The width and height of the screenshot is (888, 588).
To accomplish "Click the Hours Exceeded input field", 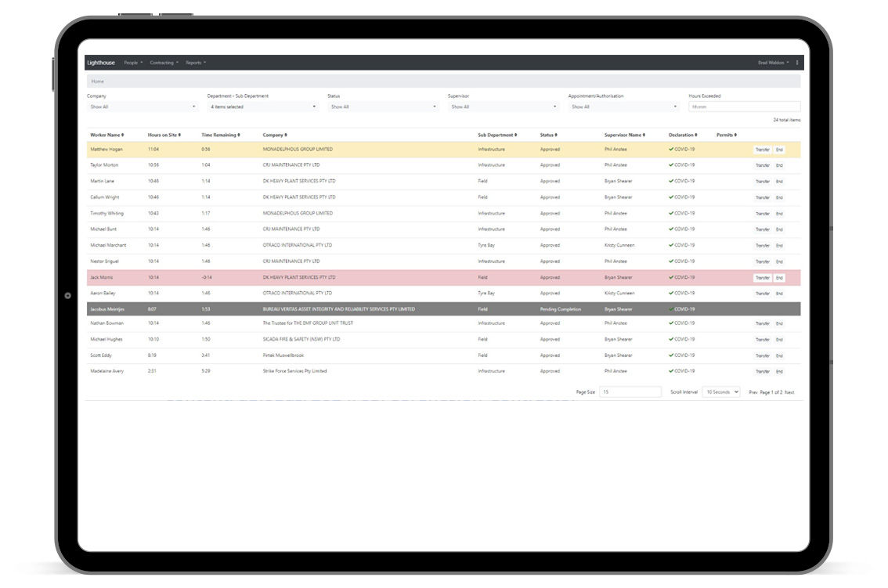I will coord(744,106).
